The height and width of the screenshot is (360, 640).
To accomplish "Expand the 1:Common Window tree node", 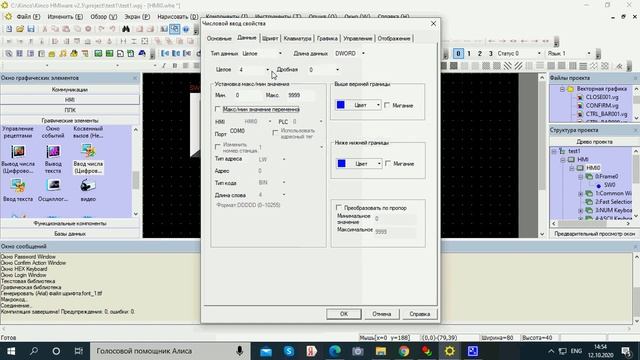I will point(580,193).
